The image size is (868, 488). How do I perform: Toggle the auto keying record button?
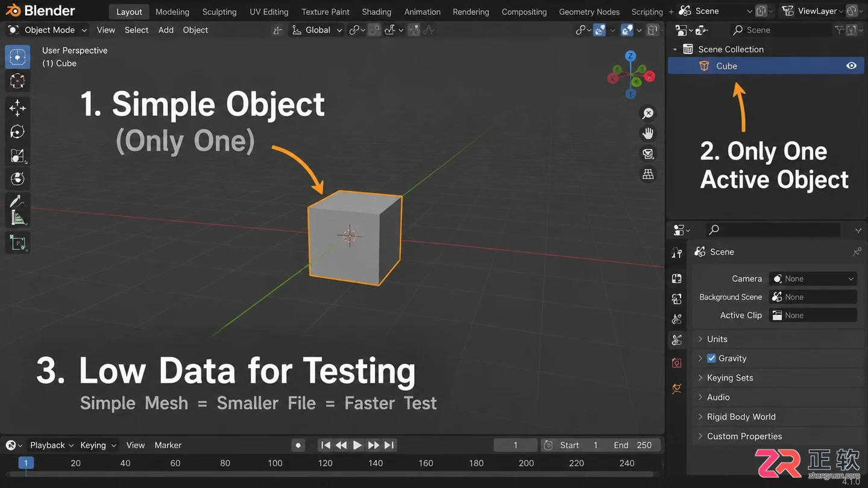pyautogui.click(x=298, y=445)
